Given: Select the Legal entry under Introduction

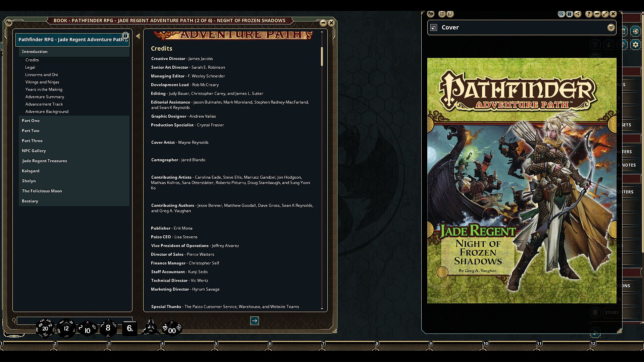Looking at the screenshot, I should tap(30, 67).
